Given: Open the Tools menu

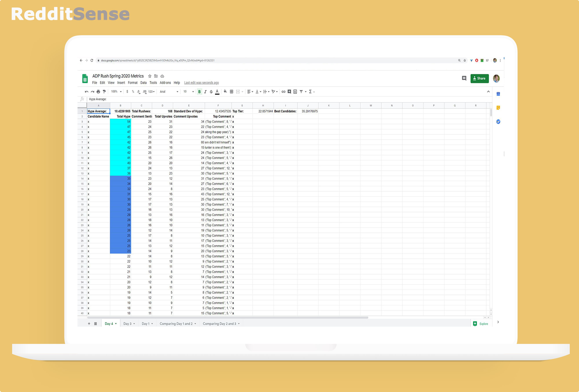Looking at the screenshot, I should pos(153,83).
